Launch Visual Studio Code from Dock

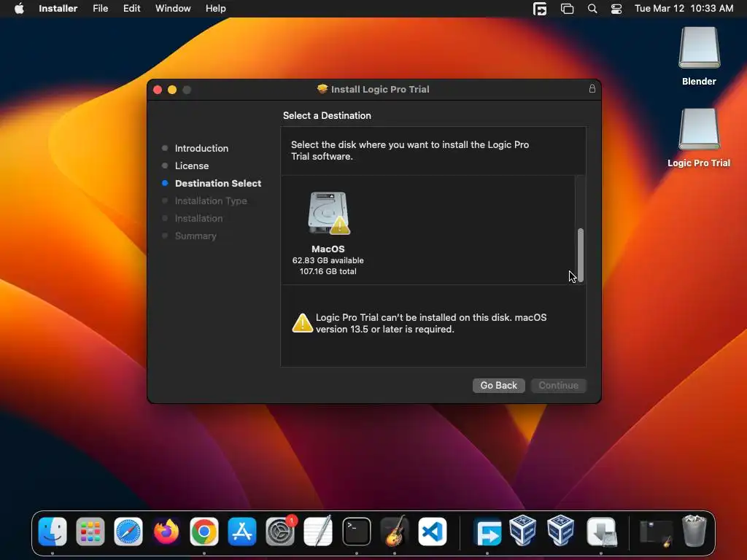point(433,532)
